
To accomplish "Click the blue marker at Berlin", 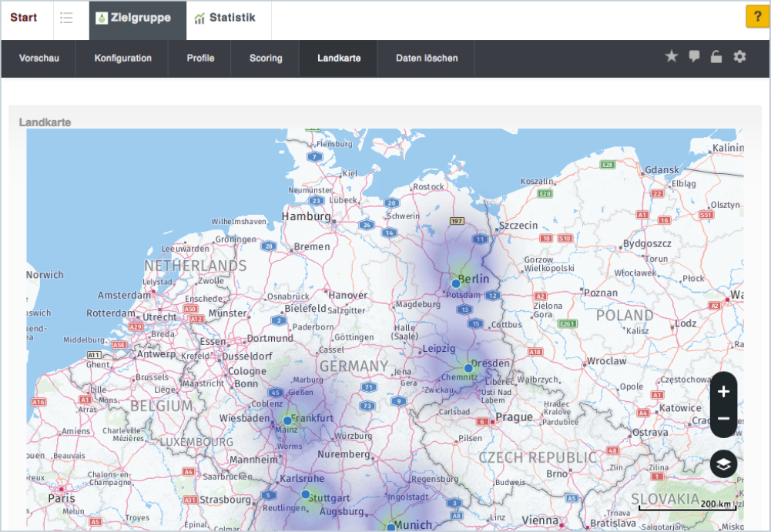I will 456,283.
